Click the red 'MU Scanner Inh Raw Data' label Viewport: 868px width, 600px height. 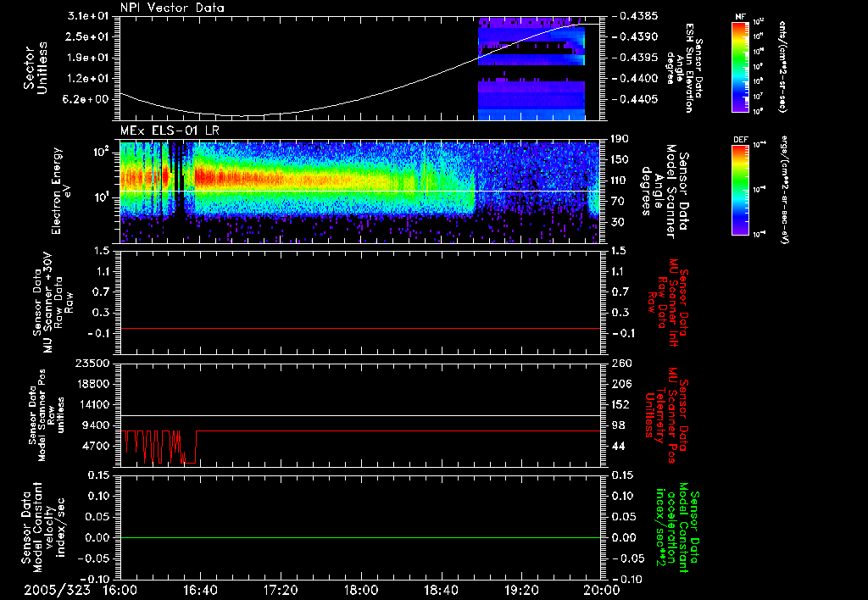(668, 303)
